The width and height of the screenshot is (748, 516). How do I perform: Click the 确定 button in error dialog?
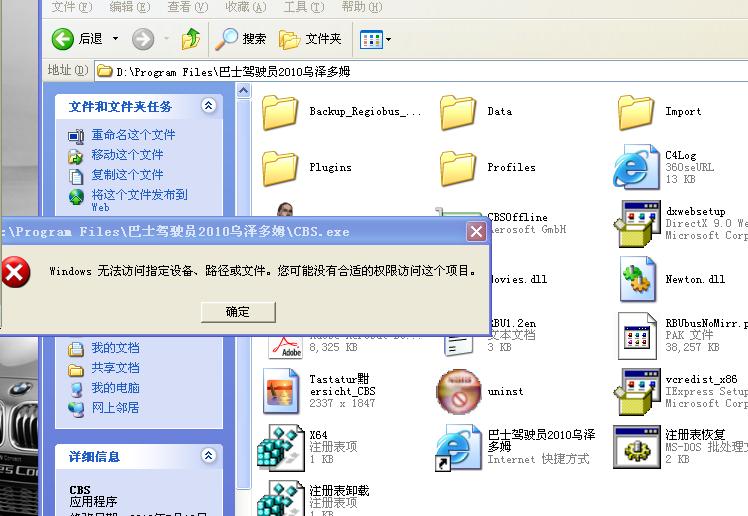point(238,312)
